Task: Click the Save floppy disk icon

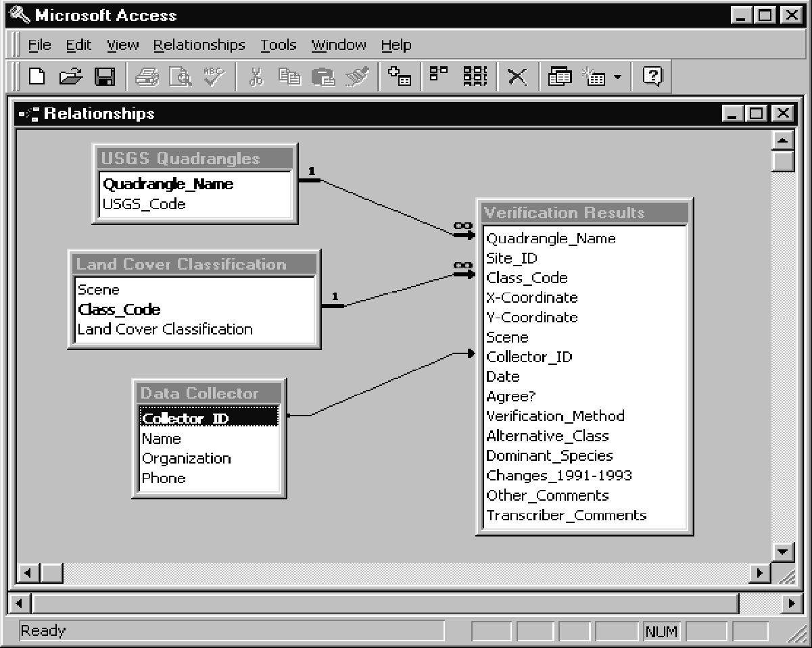Action: point(104,78)
